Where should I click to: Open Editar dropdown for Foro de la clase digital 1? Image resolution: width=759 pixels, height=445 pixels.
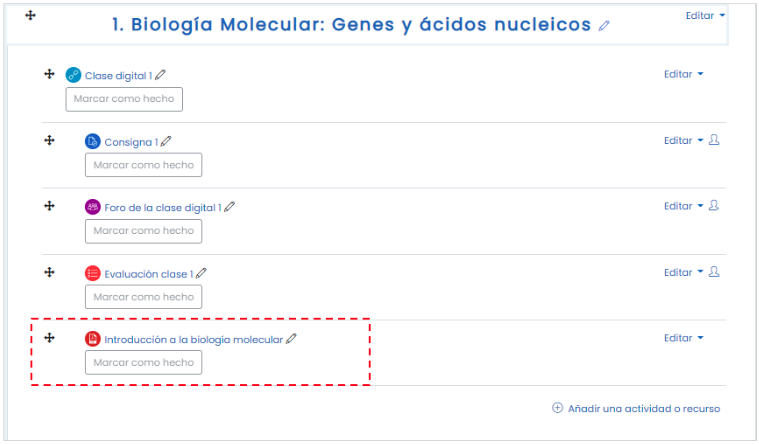tap(683, 206)
